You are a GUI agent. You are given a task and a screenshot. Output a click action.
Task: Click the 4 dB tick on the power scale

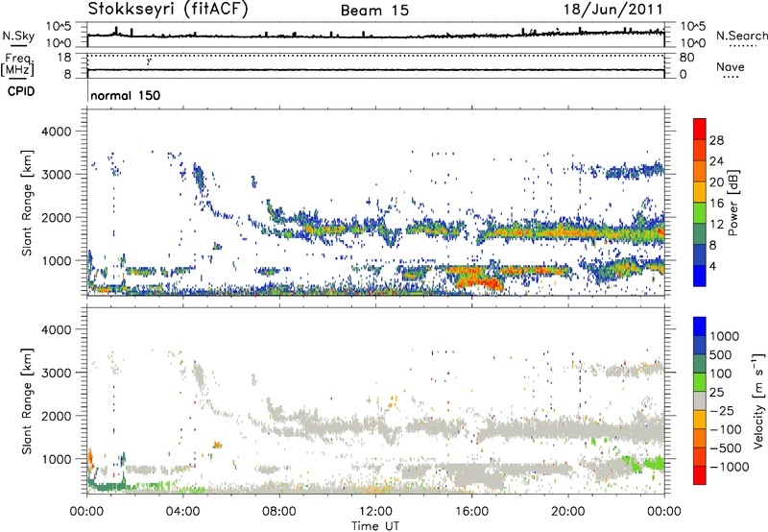[x=712, y=266]
